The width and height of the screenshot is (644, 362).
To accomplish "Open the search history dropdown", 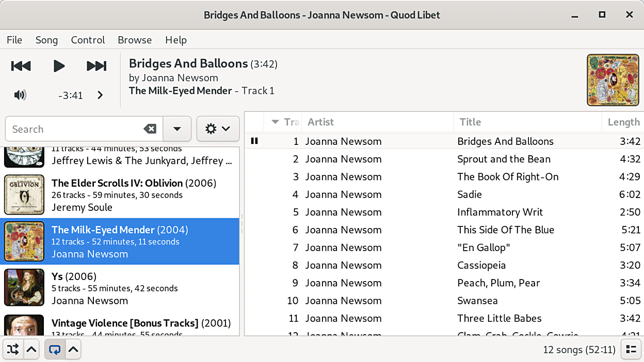I will point(177,129).
